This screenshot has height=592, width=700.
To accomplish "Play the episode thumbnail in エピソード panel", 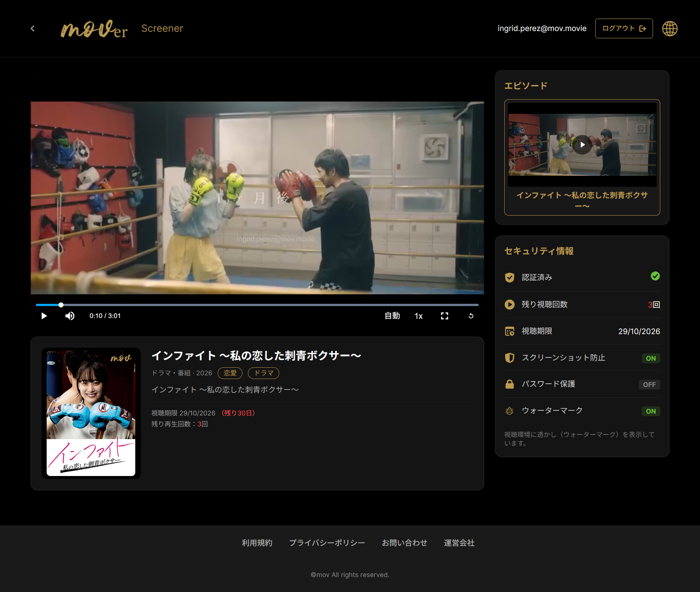I will 582,145.
